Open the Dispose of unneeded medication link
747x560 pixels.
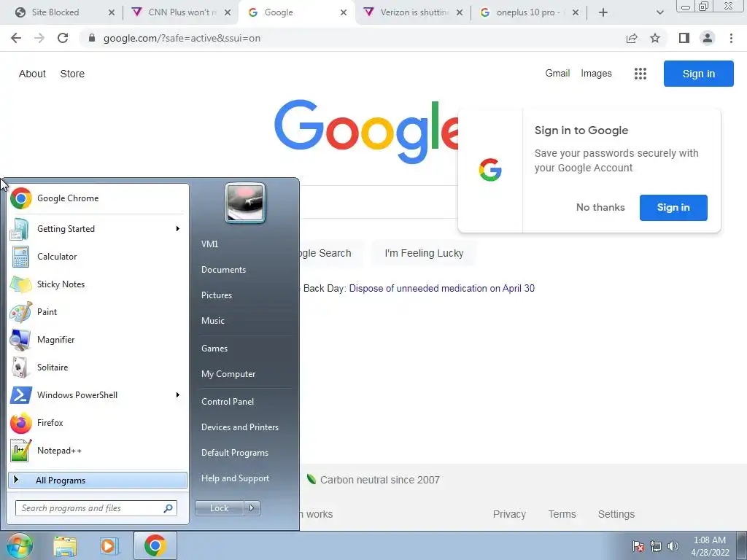click(441, 289)
